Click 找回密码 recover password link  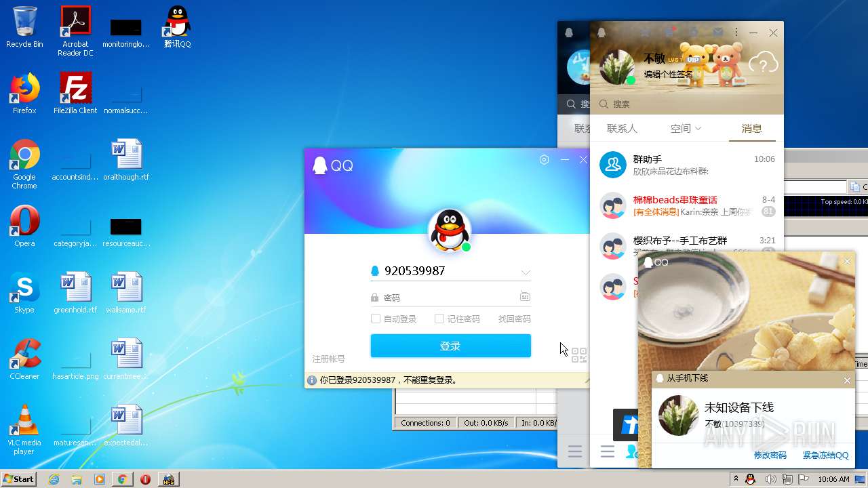(x=515, y=319)
